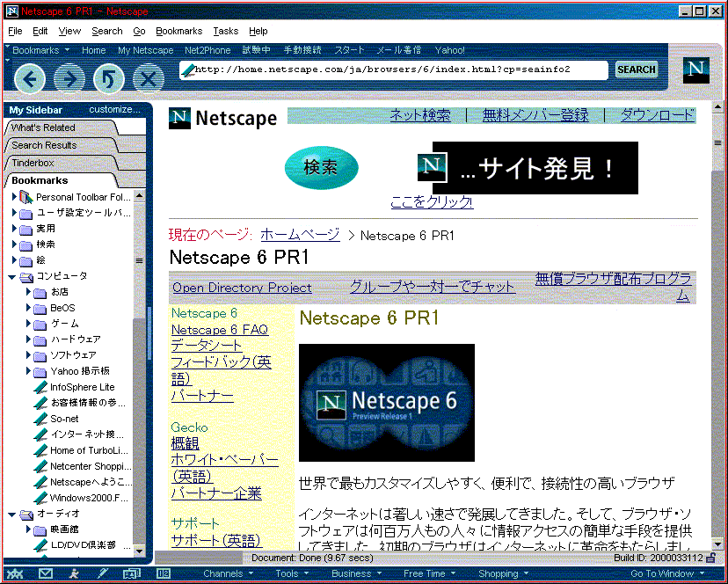This screenshot has height=584, width=728.
Task: Expand the 実用 bookmark folder triangle
Action: (x=14, y=229)
